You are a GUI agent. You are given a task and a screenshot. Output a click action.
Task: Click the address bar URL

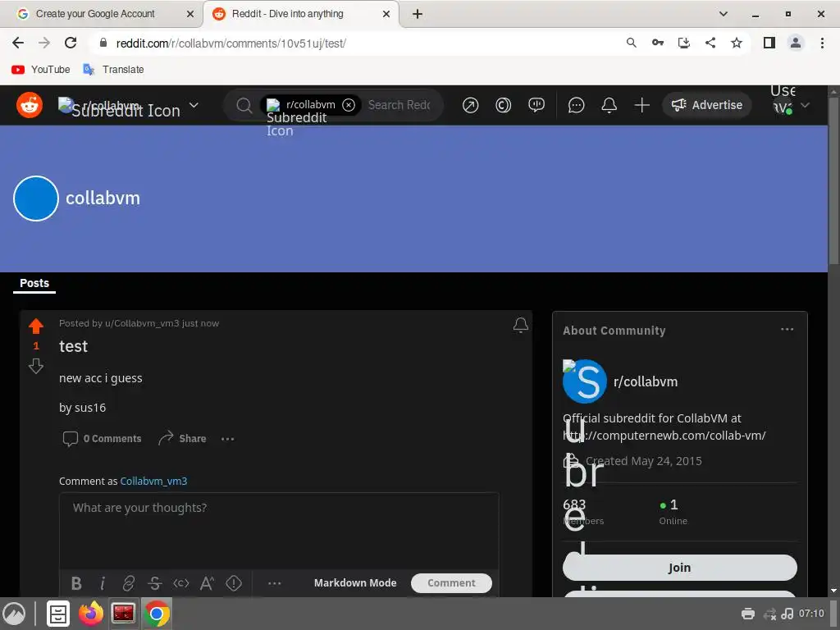coord(231,43)
